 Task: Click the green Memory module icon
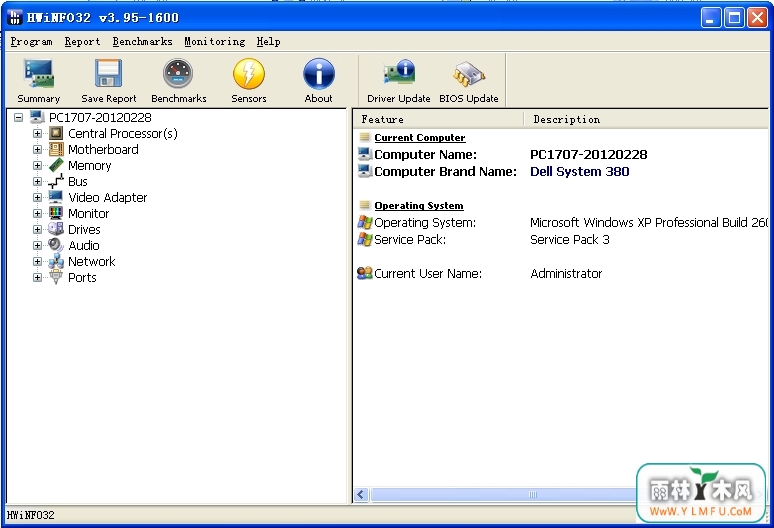(56, 165)
